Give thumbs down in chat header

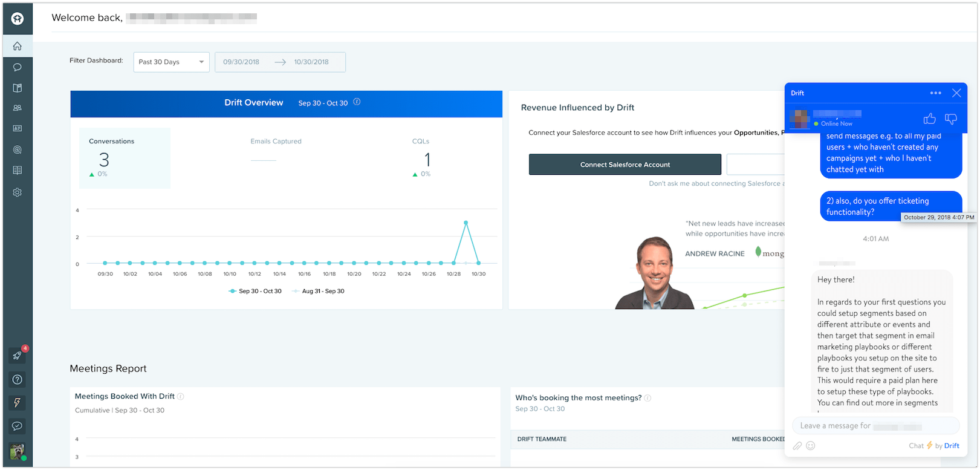click(951, 119)
